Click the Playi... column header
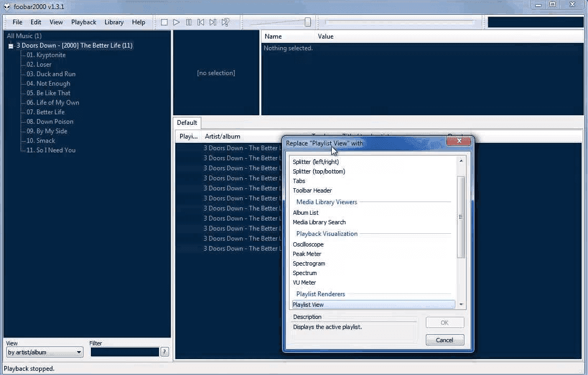The width and height of the screenshot is (588, 375). [x=188, y=136]
